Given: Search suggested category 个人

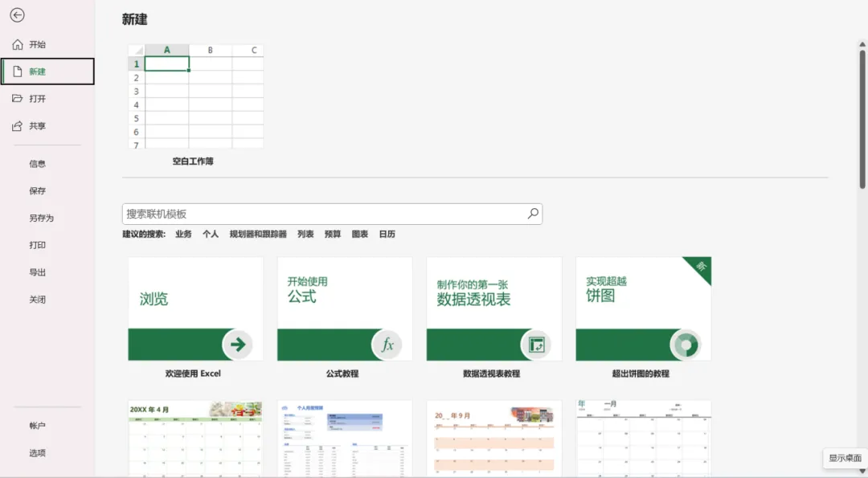Looking at the screenshot, I should pos(211,234).
